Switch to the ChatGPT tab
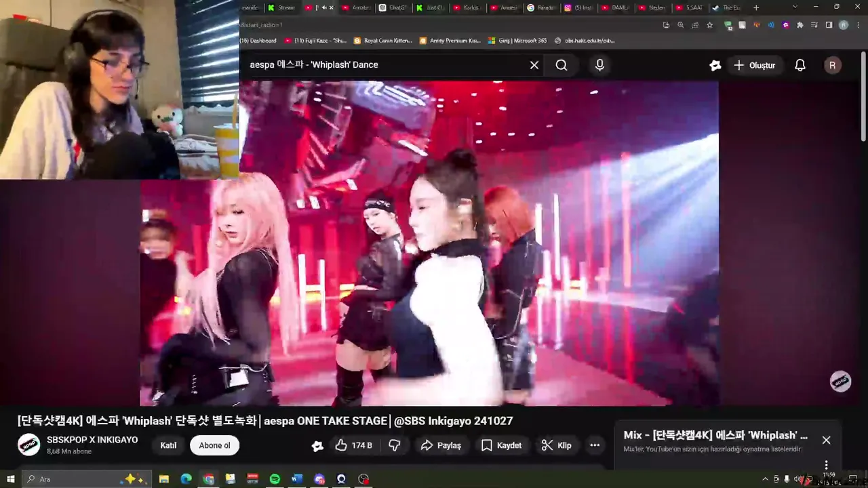Image resolution: width=868 pixels, height=488 pixels. [394, 8]
